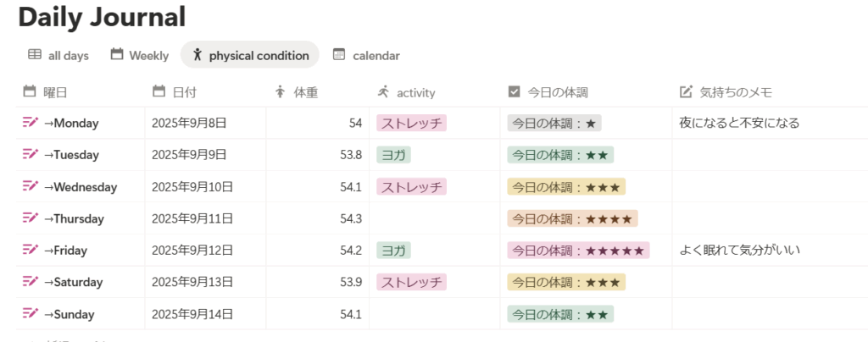Click the edit icon in 気持ちのメモ header

[x=687, y=91]
